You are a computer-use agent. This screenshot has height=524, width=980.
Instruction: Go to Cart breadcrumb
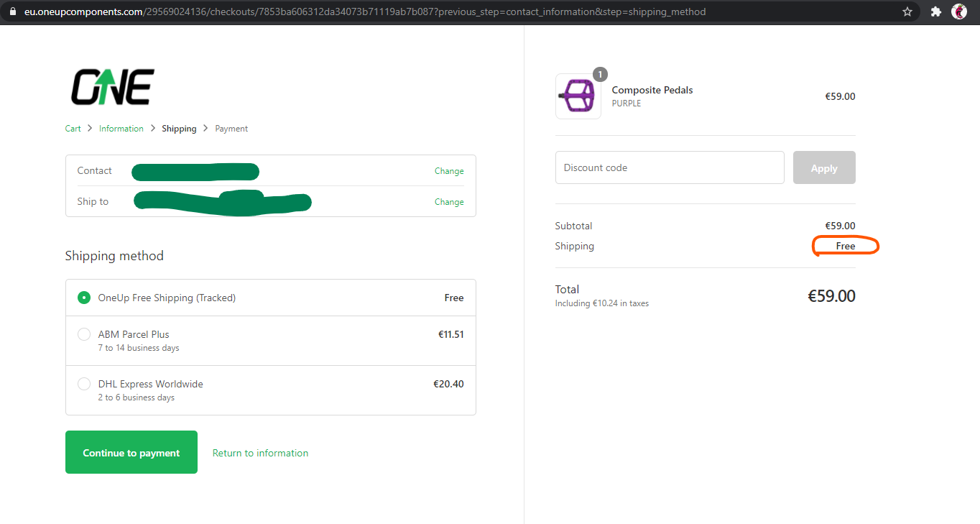pyautogui.click(x=73, y=129)
